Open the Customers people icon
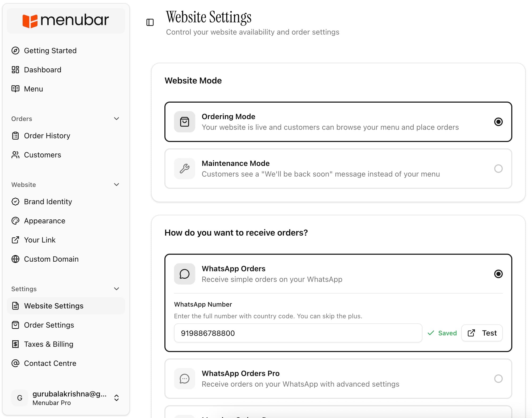The image size is (532, 418). pos(15,155)
